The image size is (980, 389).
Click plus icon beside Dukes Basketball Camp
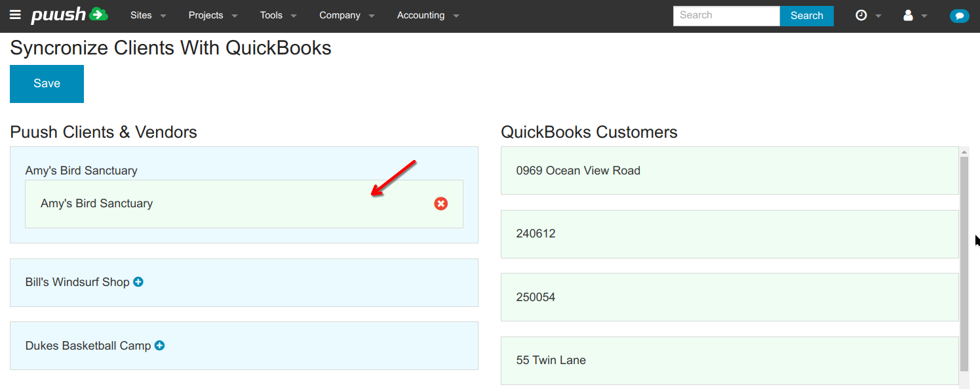click(159, 346)
